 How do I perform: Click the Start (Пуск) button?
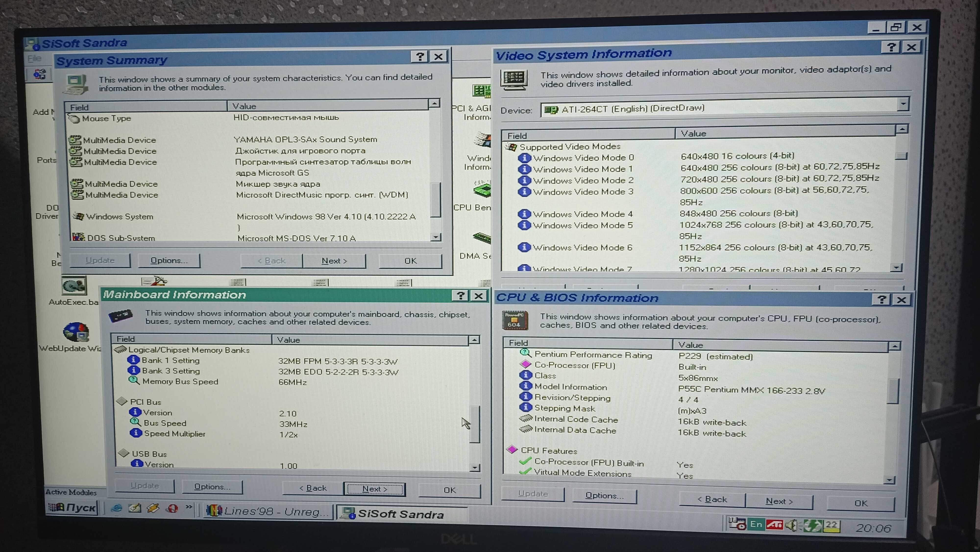pyautogui.click(x=72, y=507)
